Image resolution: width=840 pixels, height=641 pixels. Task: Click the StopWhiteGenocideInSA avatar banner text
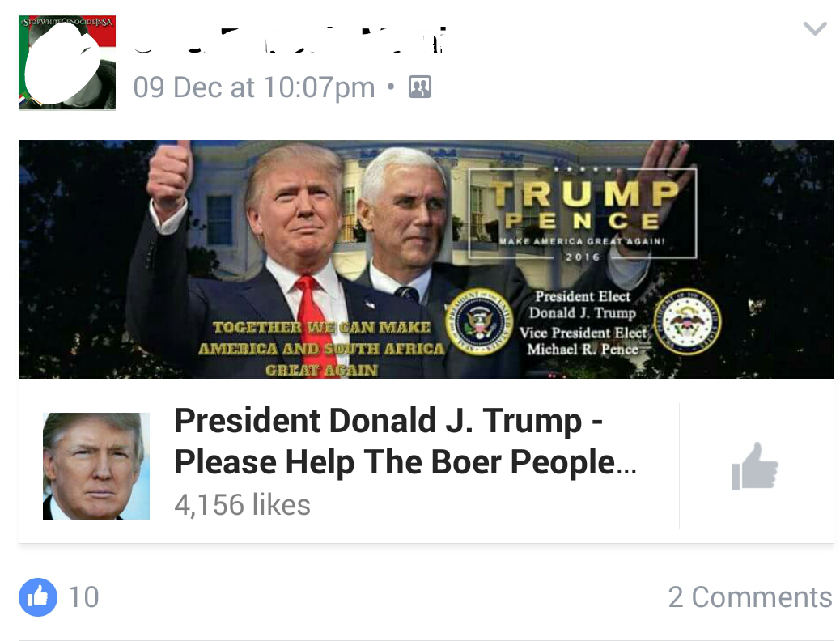67,21
